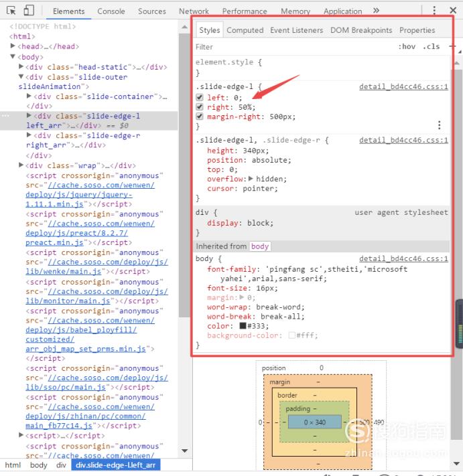The height and width of the screenshot is (476, 463).
Task: Collapse the body element node
Action: tap(13, 56)
